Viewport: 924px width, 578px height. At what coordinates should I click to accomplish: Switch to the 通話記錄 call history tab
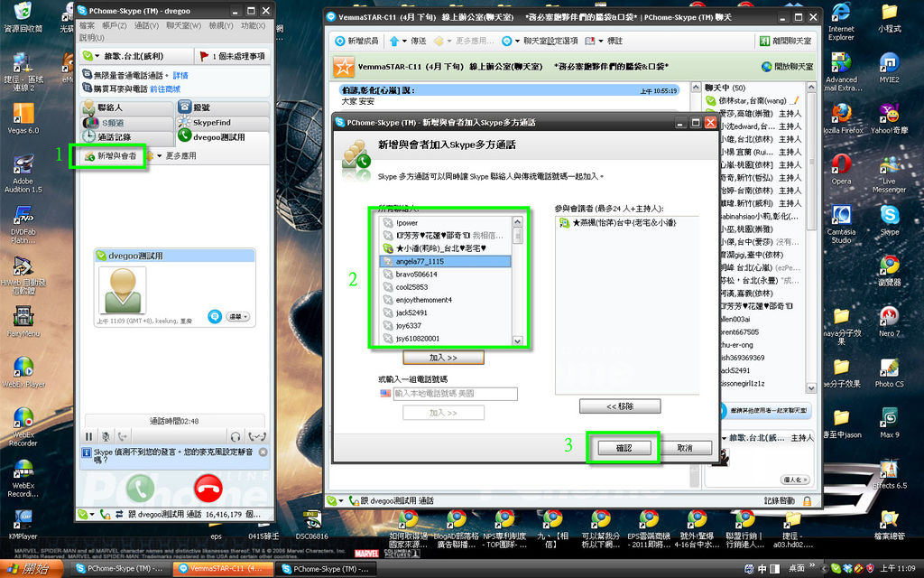(127, 137)
